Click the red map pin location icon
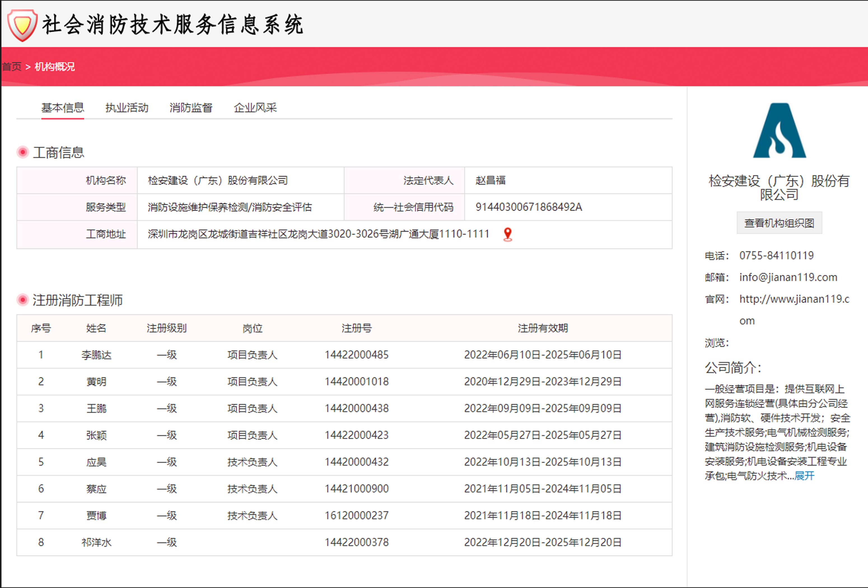Image resolution: width=868 pixels, height=588 pixels. point(508,235)
